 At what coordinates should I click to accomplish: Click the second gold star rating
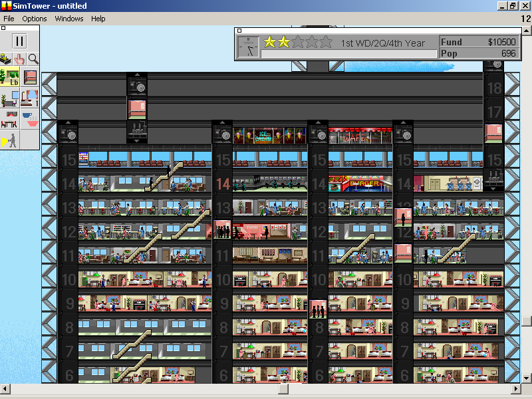pos(284,42)
